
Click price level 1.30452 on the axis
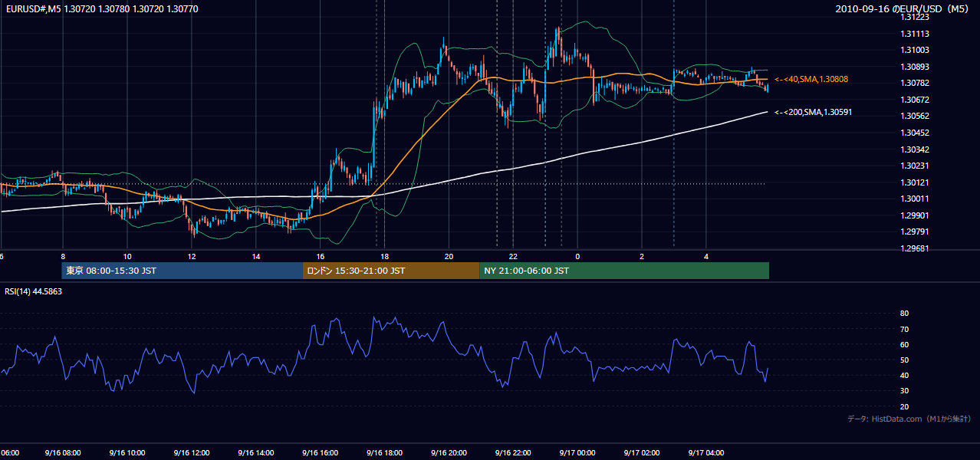(916, 133)
